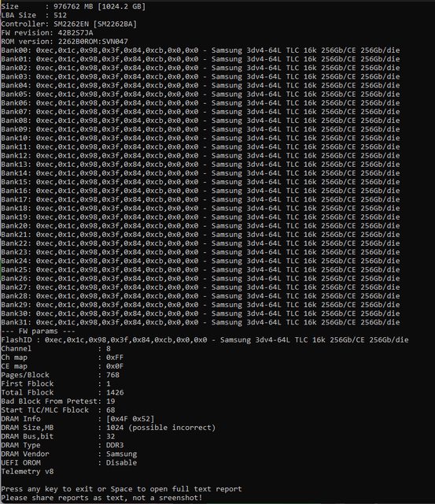Click the FW params header line
Viewport: 435px width, 504px height.
(39, 331)
